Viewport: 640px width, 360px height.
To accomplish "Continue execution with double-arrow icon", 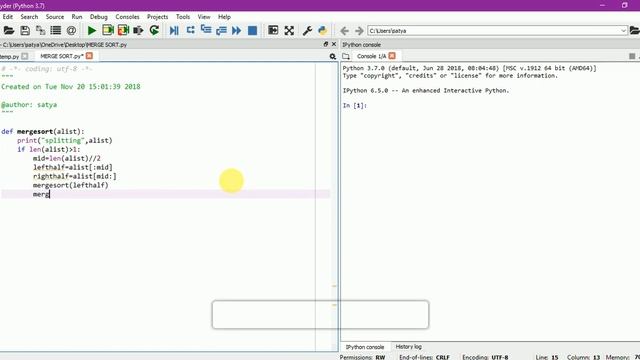I will click(x=236, y=31).
